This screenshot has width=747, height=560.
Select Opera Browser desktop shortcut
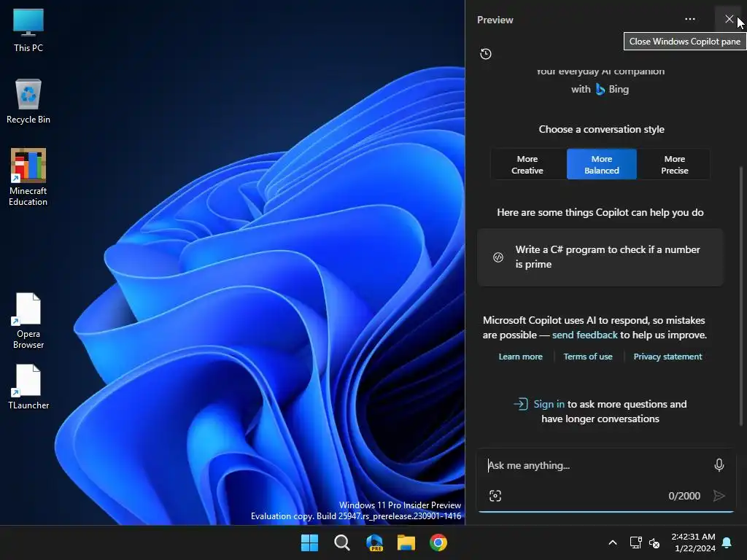click(x=28, y=321)
